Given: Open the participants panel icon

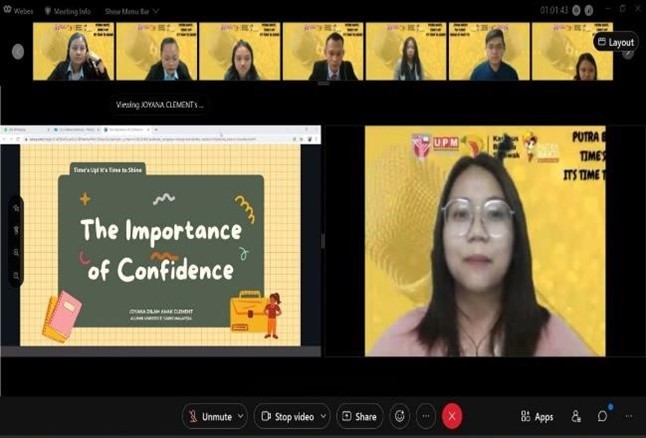Looking at the screenshot, I should tap(576, 417).
